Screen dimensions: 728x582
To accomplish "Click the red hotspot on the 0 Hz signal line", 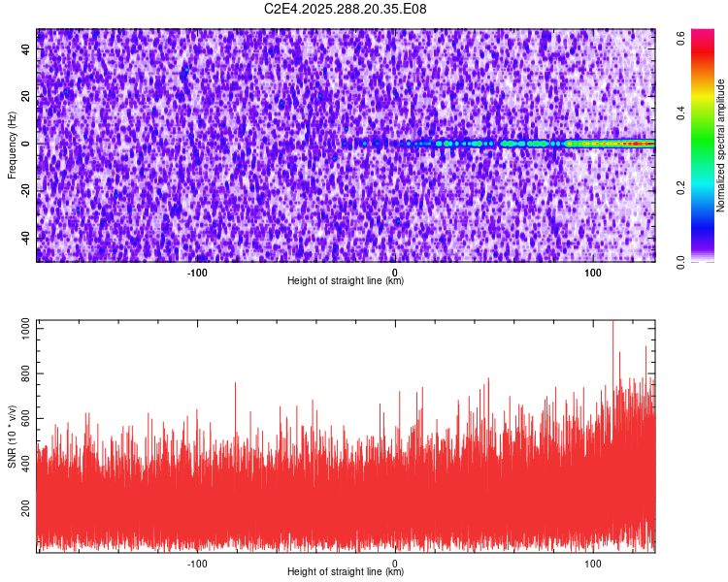I will tap(633, 144).
